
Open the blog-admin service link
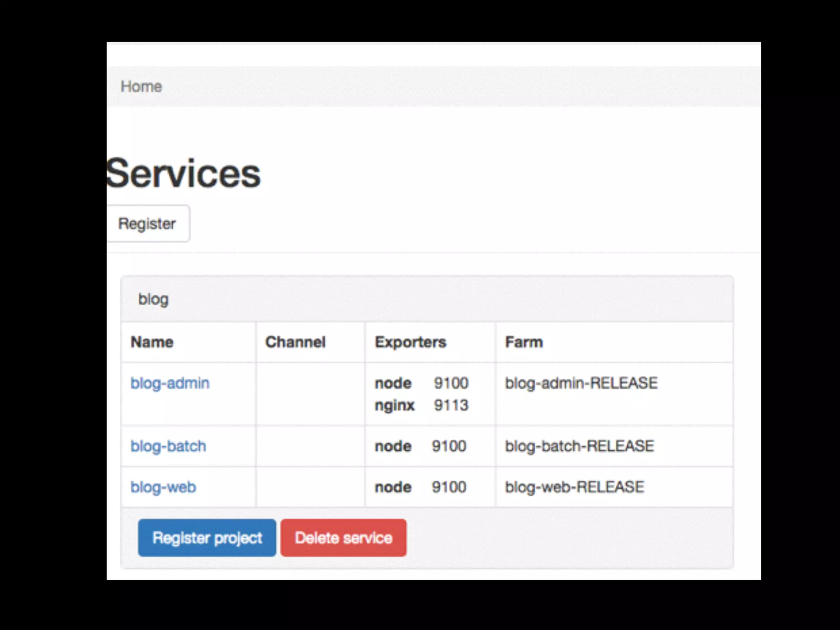point(170,383)
